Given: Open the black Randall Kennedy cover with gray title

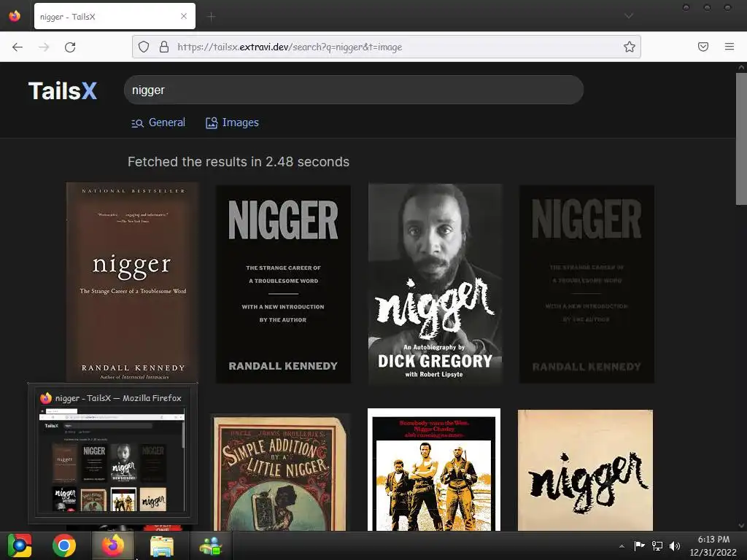Looking at the screenshot, I should point(283,284).
